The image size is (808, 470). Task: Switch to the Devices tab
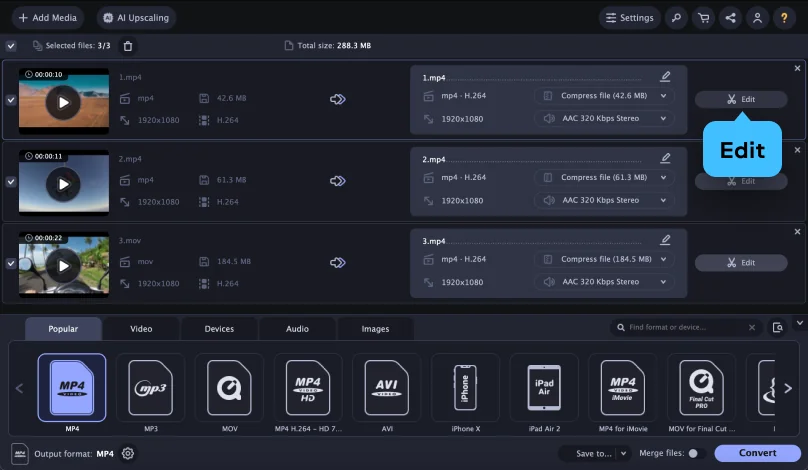219,328
